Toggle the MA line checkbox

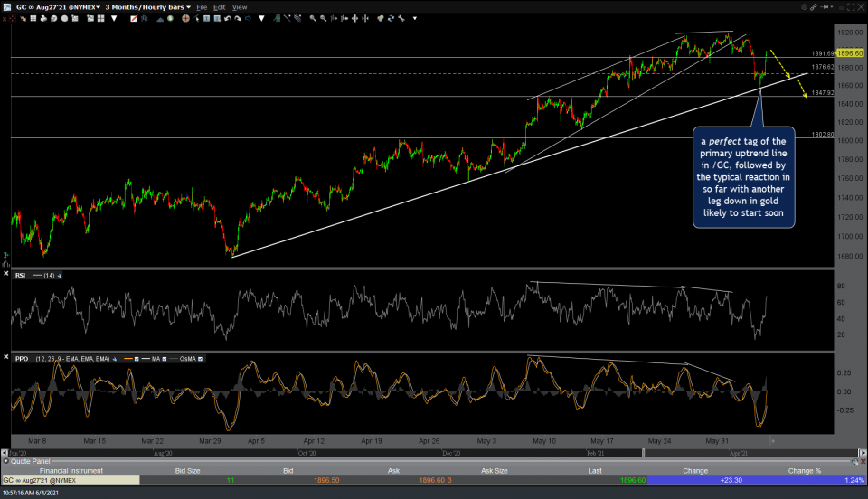[164, 359]
